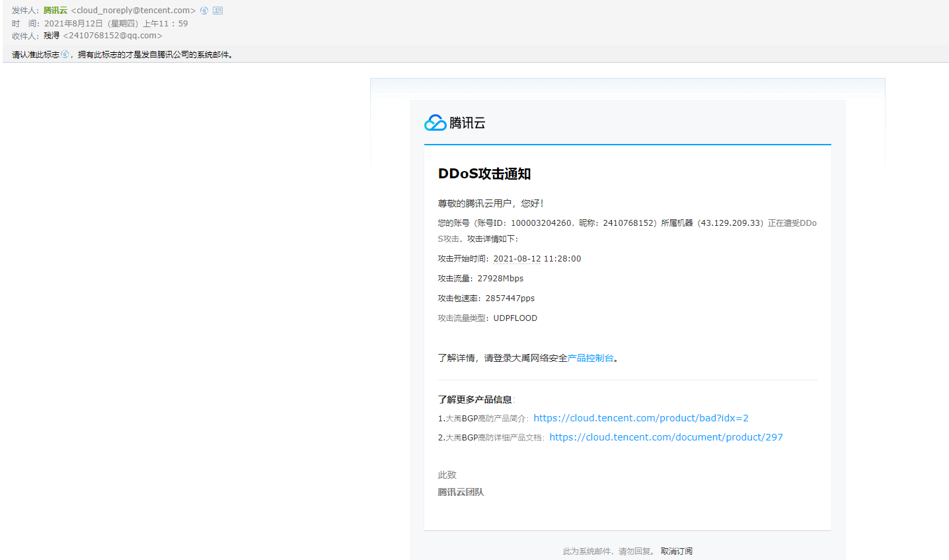This screenshot has height=560, width=949.
Task: Click the DDoS攻击通知 heading
Action: (x=484, y=174)
